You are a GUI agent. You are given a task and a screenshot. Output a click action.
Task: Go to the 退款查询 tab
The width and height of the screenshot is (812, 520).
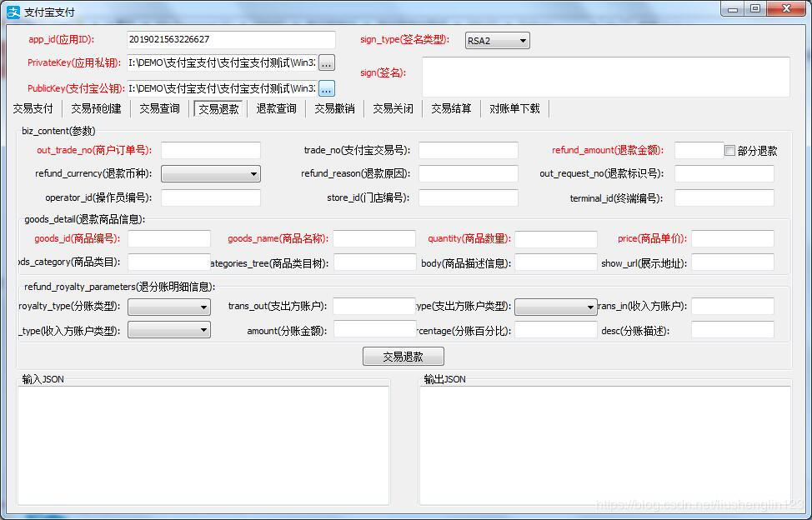click(x=277, y=108)
